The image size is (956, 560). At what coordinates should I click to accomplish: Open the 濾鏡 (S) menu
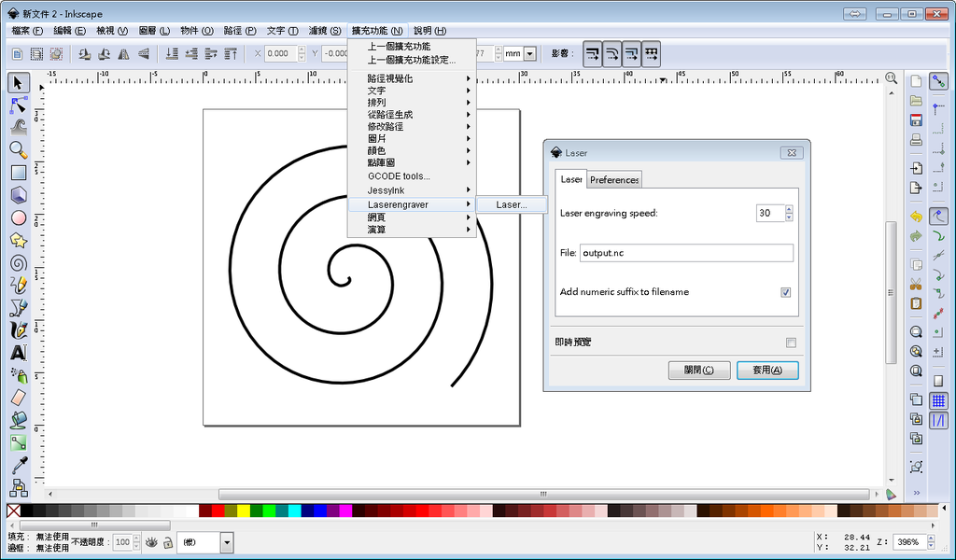[324, 31]
